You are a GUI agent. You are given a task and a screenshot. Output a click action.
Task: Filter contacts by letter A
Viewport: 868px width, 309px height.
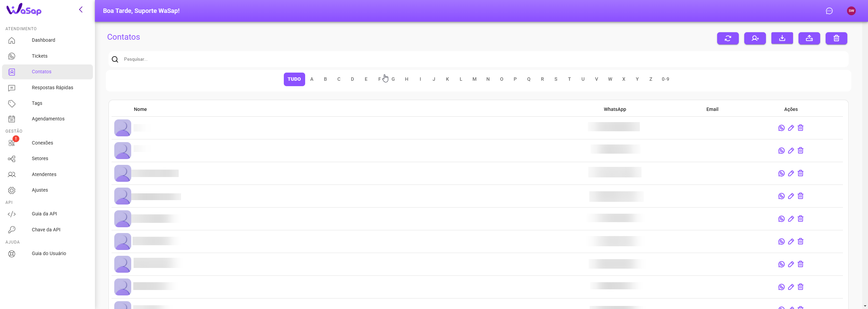coord(312,79)
